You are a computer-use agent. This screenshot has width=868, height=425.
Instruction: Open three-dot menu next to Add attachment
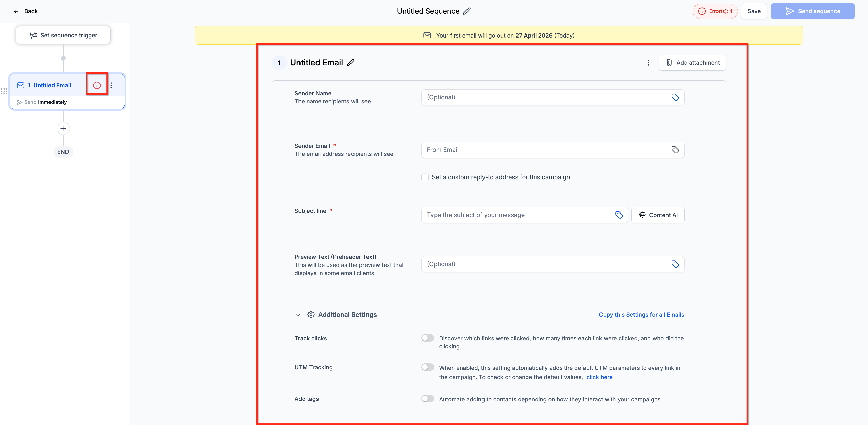coord(648,63)
